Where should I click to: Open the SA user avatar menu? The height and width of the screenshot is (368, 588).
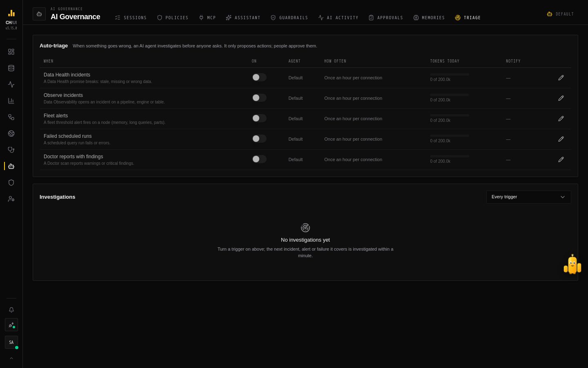pos(11,342)
